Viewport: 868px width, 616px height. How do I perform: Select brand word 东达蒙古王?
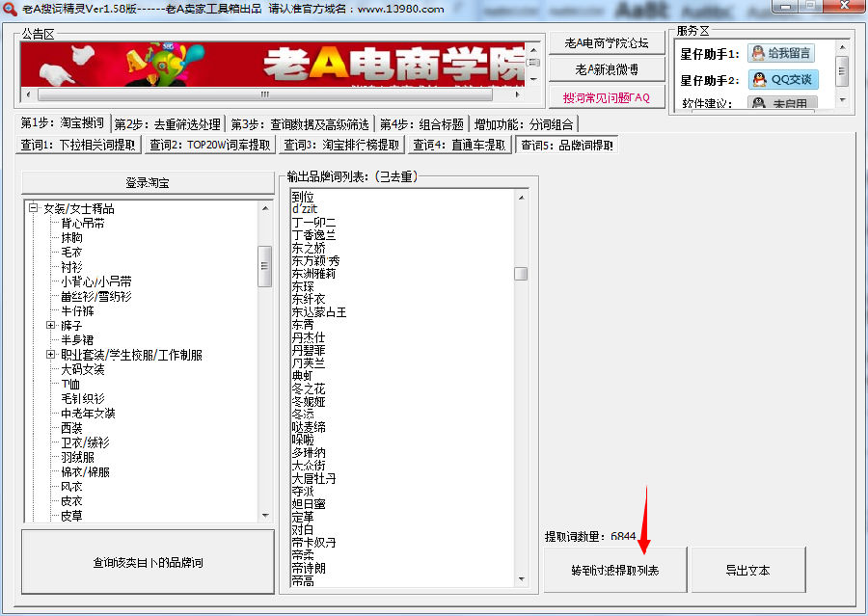click(x=319, y=312)
